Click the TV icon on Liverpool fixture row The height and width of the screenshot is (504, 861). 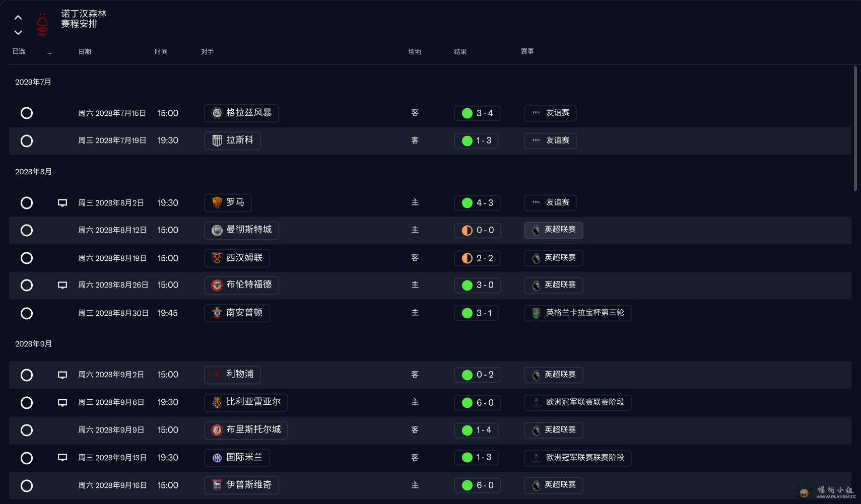62,375
